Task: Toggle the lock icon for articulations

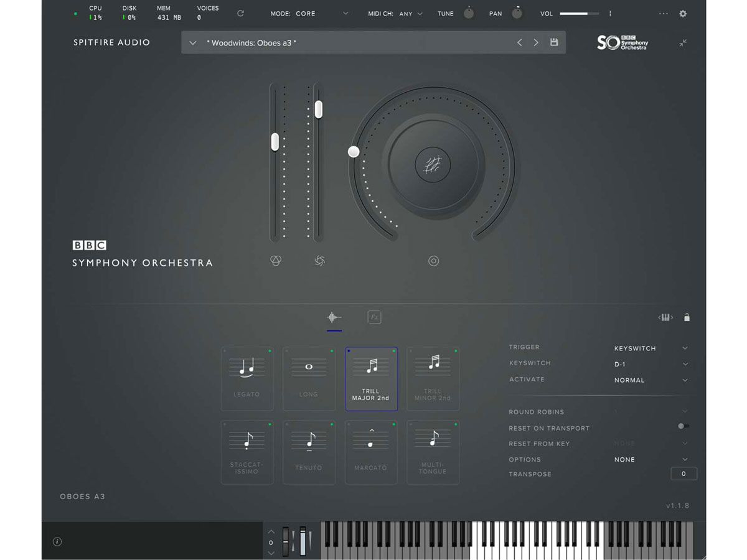Action: pos(687,317)
